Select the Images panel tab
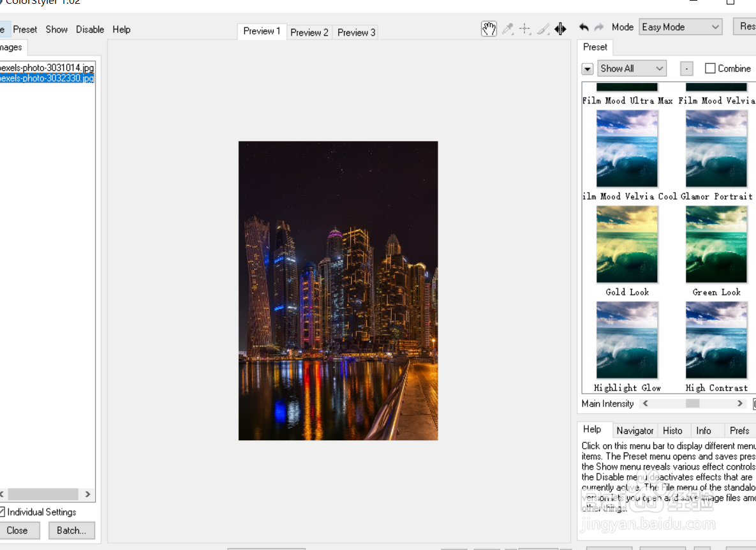The image size is (756, 550). click(x=11, y=47)
